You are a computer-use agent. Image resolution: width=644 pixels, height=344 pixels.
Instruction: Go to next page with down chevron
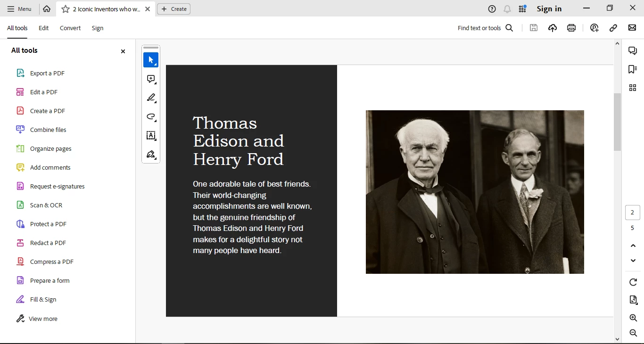tap(633, 261)
